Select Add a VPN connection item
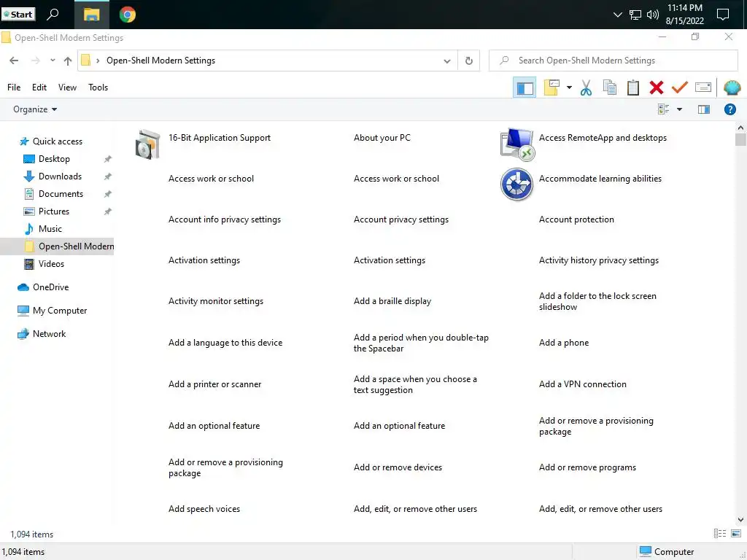The height and width of the screenshot is (560, 747). pyautogui.click(x=583, y=384)
